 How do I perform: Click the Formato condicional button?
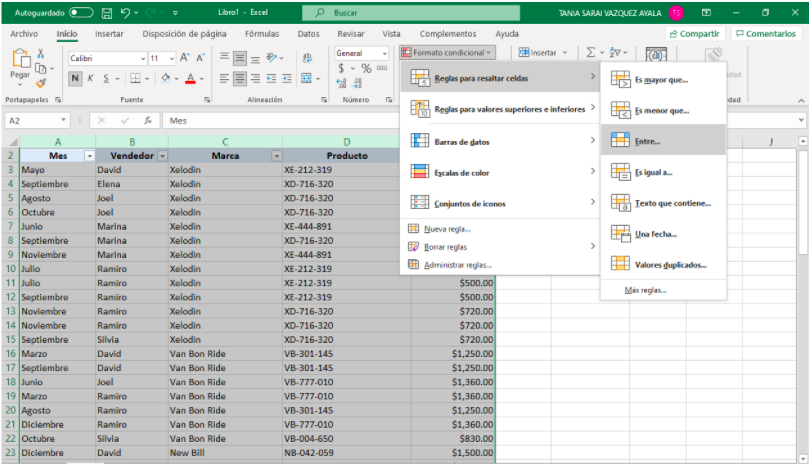coord(448,52)
